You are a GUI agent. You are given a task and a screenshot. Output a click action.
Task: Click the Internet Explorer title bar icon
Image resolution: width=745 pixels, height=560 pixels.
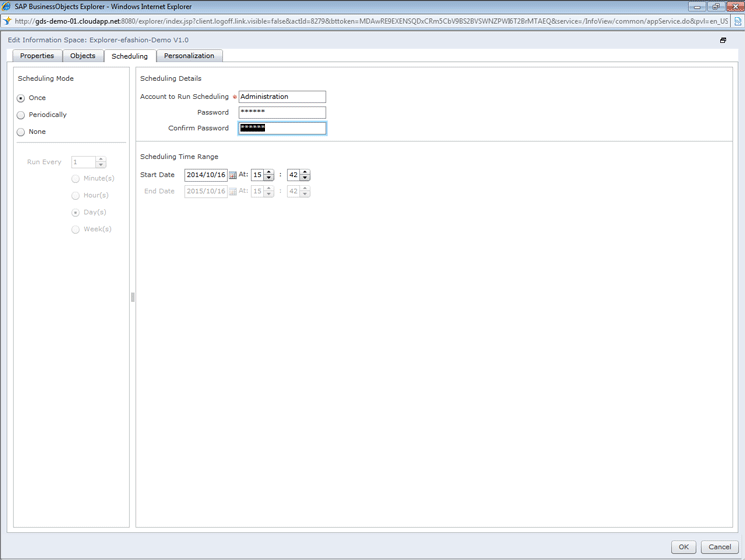pyautogui.click(x=7, y=6)
